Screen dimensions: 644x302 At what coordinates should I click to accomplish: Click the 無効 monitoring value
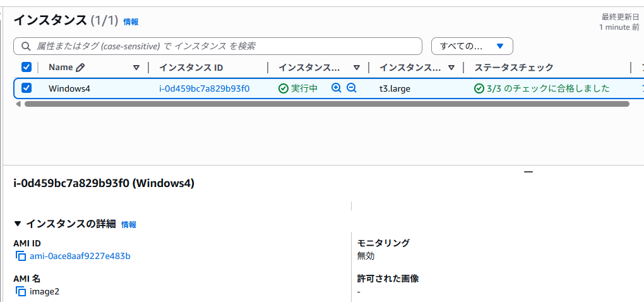click(366, 257)
